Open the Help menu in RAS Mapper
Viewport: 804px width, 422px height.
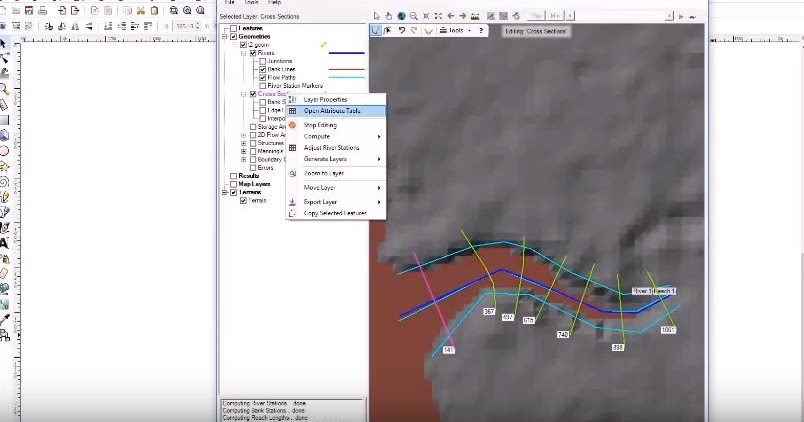tap(274, 3)
